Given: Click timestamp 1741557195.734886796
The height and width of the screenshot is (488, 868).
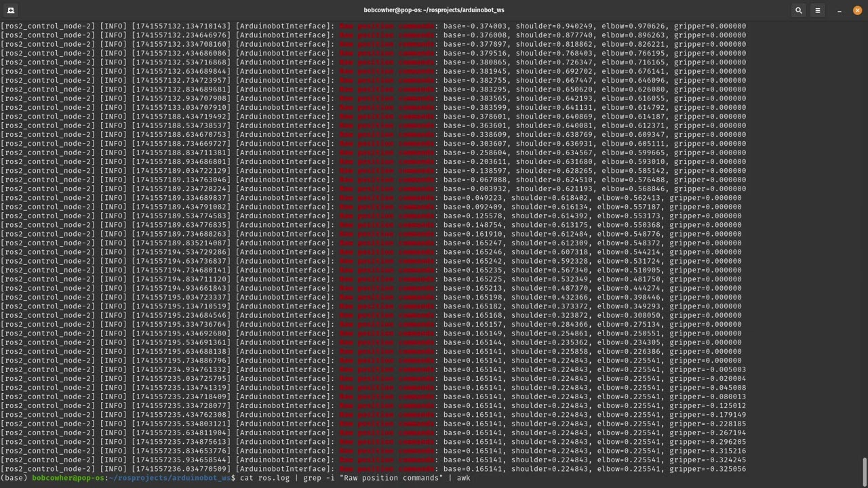Looking at the screenshot, I should click(x=181, y=361).
